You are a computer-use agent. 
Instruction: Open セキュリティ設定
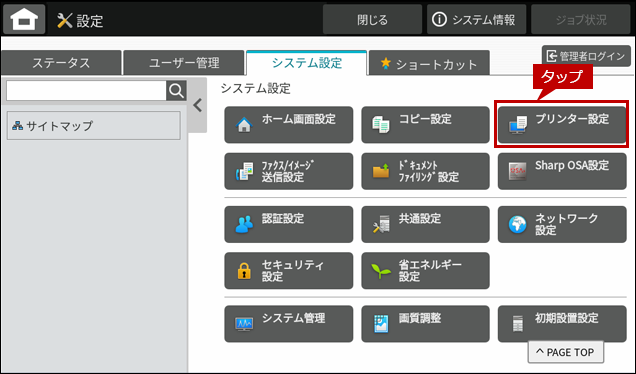tap(288, 271)
